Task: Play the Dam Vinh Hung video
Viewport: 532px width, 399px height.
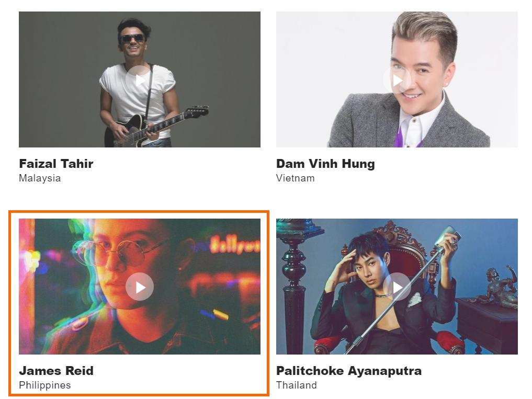Action: click(397, 80)
